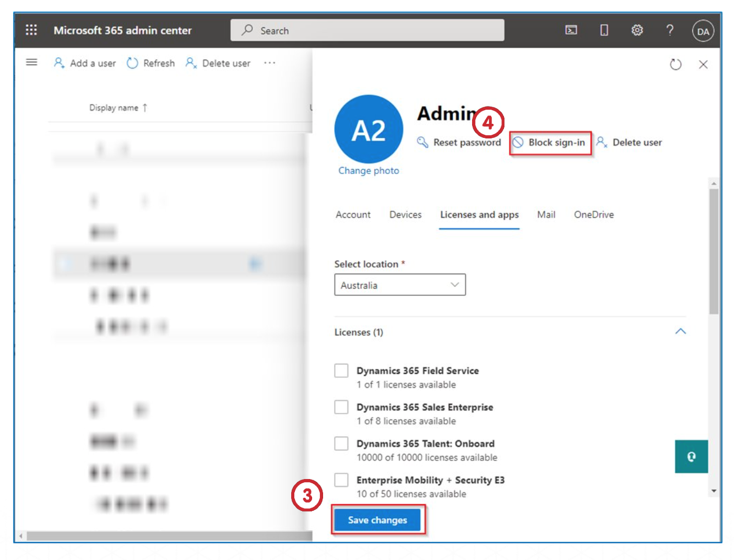Open the Settings gear icon
Screen dimensions: 734x560
tap(637, 30)
